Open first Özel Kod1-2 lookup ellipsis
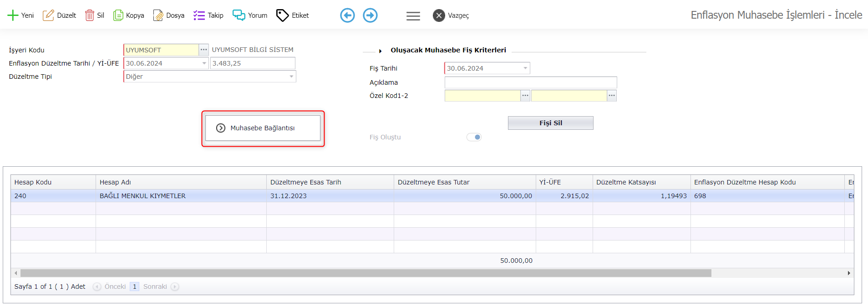 525,96
